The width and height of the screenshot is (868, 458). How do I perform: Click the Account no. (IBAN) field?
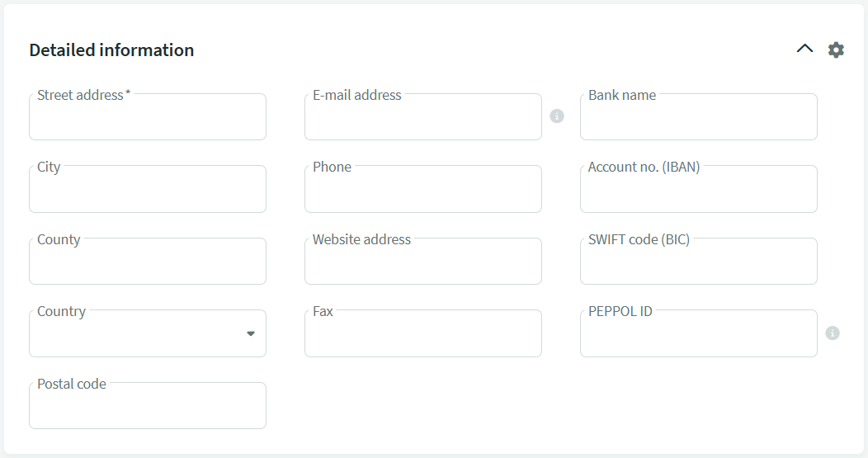[x=699, y=191]
